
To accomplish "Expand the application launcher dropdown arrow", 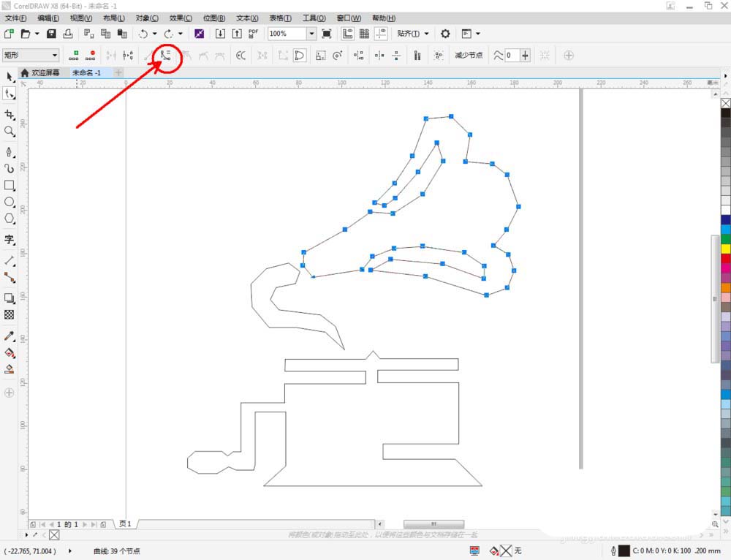I will coord(478,34).
